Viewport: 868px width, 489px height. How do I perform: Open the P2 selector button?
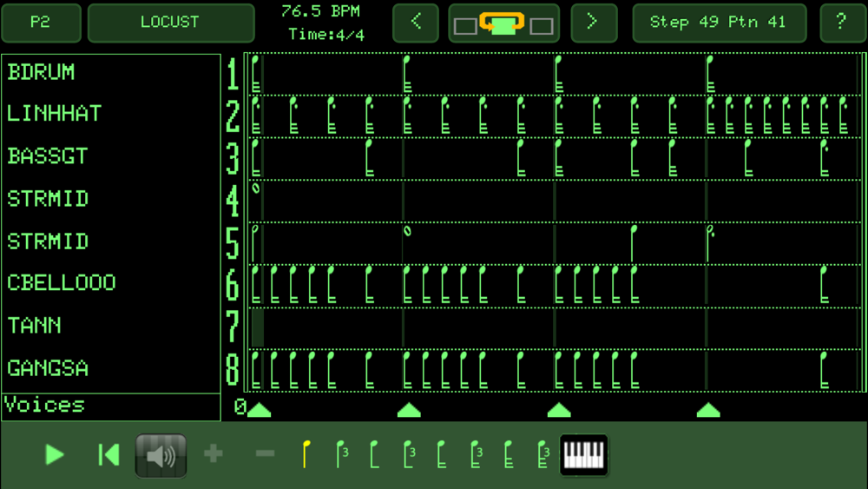[41, 23]
